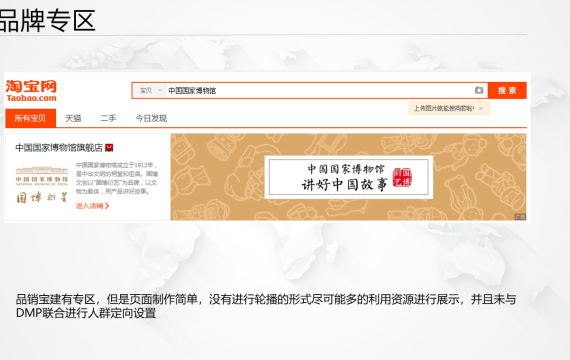This screenshot has width=570, height=360.
Task: Click the 品牌专区 slide heading
Action: pos(47,20)
